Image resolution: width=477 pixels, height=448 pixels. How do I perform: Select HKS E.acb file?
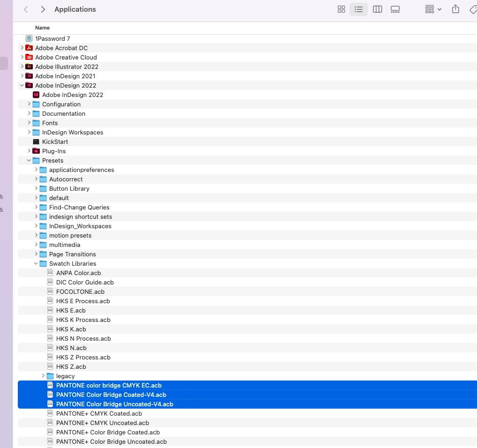pos(247,311)
